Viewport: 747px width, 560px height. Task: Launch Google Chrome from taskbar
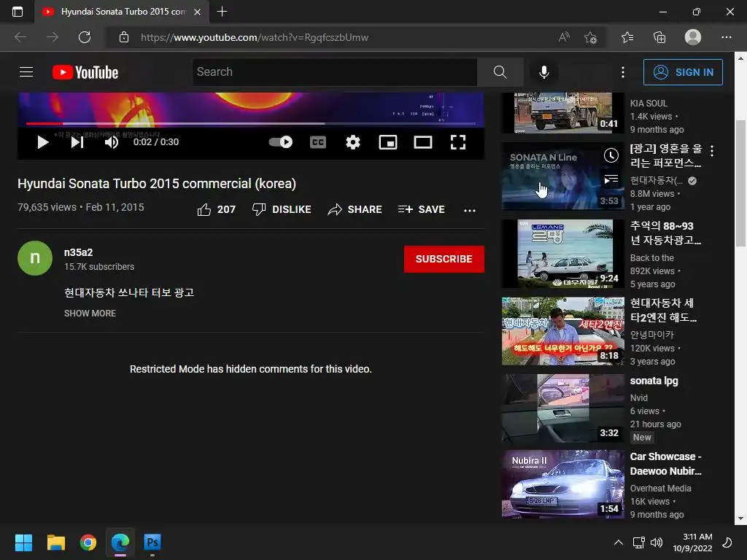pos(88,542)
